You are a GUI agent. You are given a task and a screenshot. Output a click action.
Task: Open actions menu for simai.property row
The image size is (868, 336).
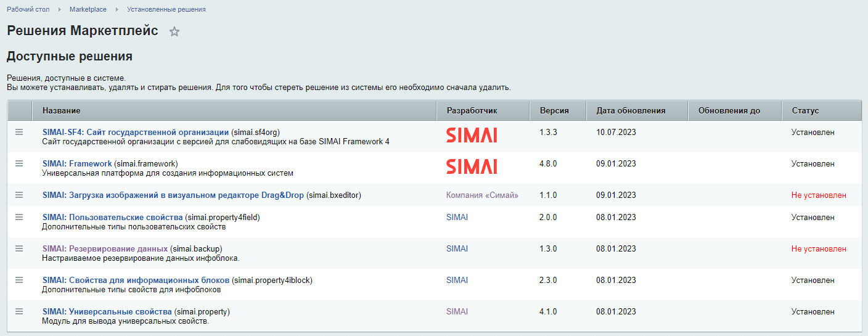pyautogui.click(x=19, y=311)
